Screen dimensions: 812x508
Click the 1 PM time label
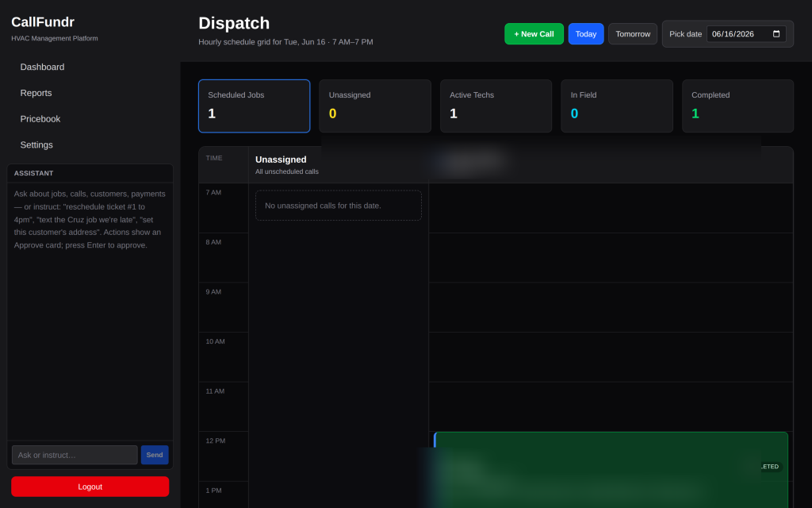(x=213, y=491)
